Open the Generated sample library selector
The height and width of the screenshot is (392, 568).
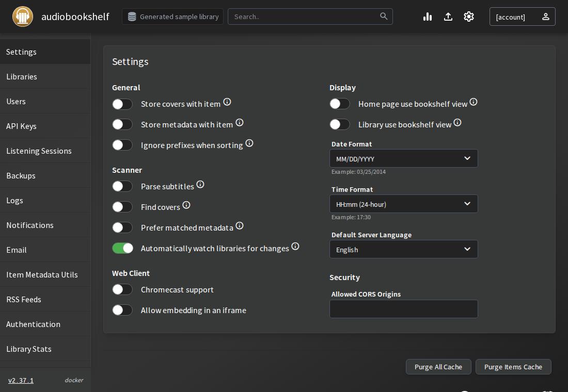pos(173,17)
